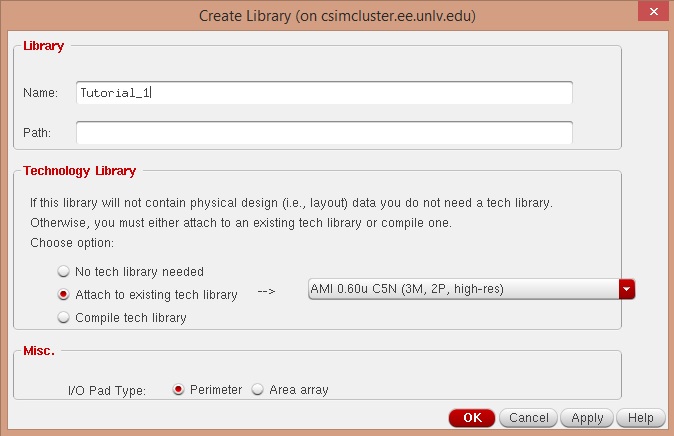Image resolution: width=674 pixels, height=436 pixels.
Task: Click the Misc. section heading
Action: point(39,351)
